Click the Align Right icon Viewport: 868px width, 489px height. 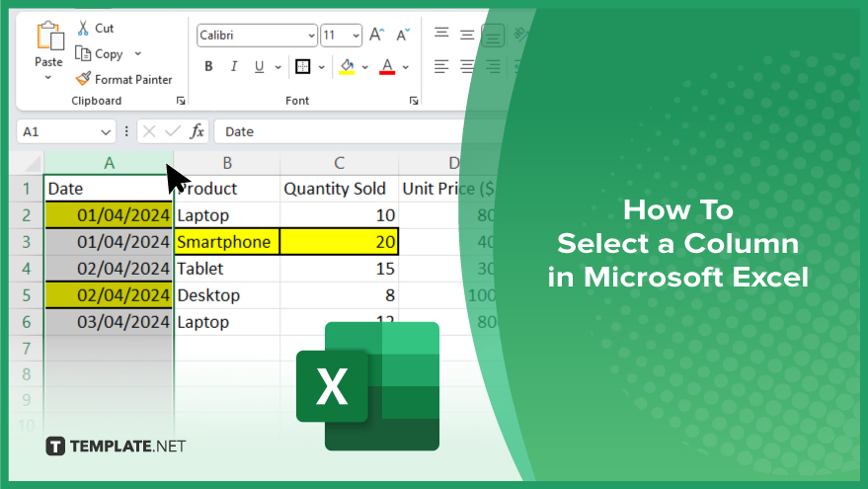click(x=492, y=66)
